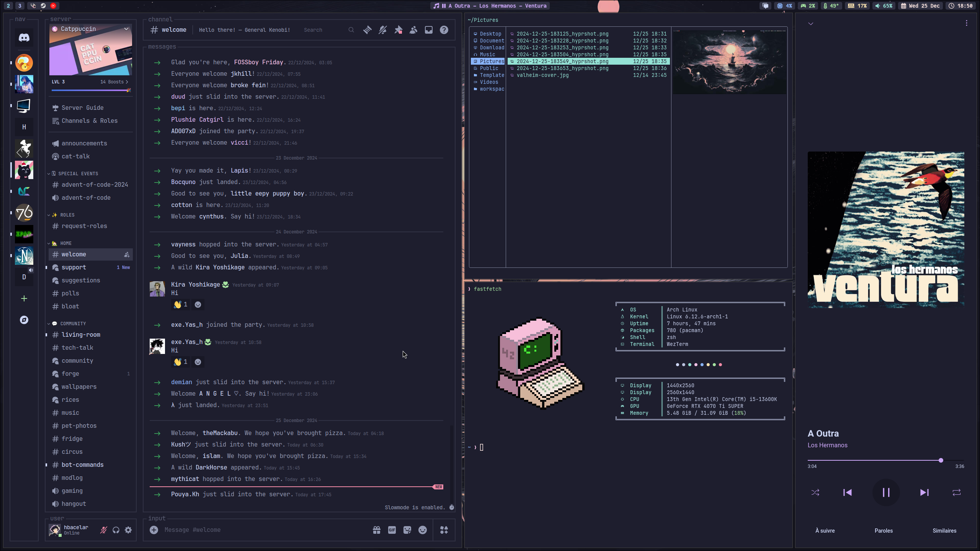
Task: Open request-roles channel
Action: pos(90,226)
